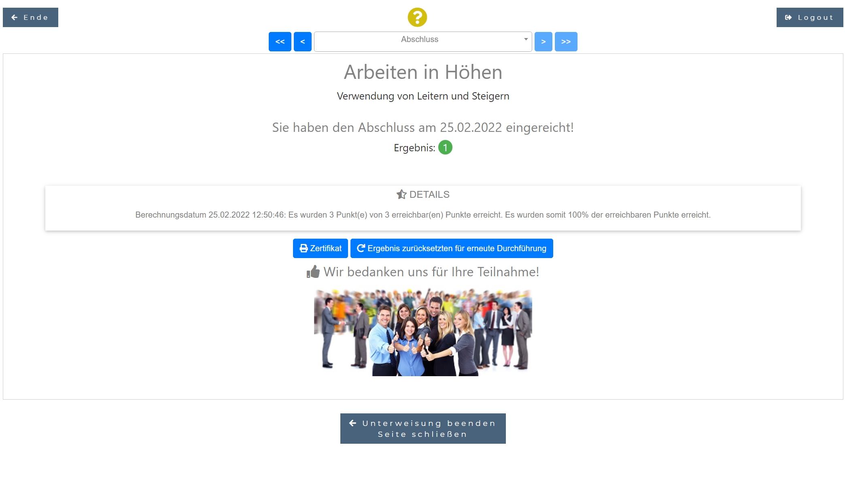Viewport: 845px width, 504px height.
Task: Jump to last page with >> button
Action: point(566,42)
